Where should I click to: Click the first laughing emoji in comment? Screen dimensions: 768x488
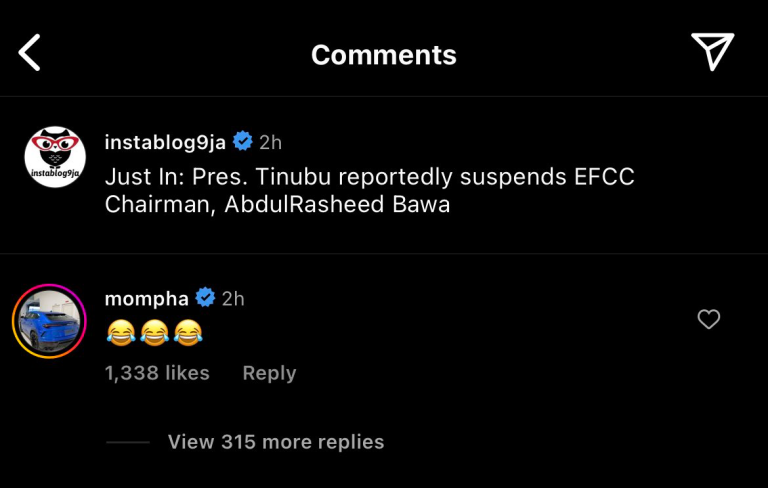[x=121, y=333]
